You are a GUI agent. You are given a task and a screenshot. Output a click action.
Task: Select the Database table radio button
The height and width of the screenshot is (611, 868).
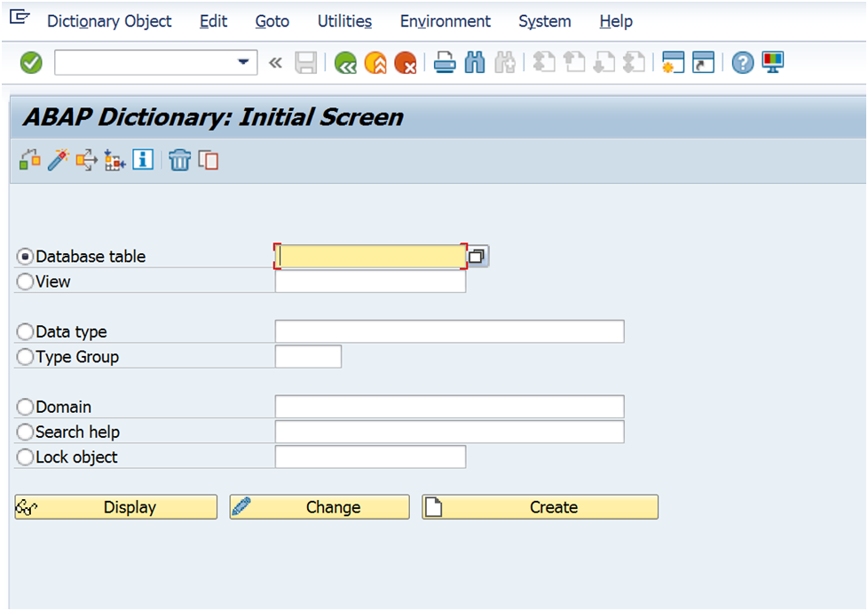click(x=25, y=257)
